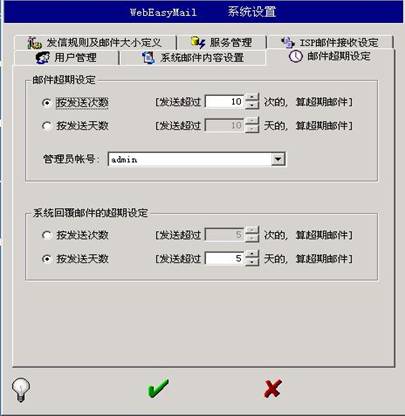Decrease system reply days spinner showing 5
The width and height of the screenshot is (405, 416).
point(252,262)
